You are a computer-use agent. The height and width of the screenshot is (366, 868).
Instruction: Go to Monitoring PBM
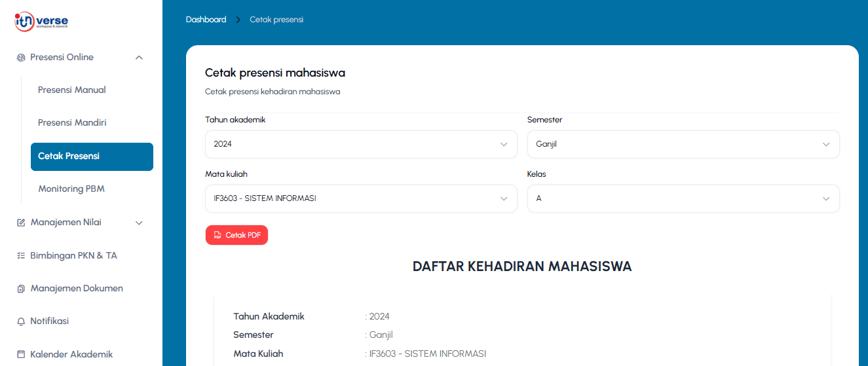point(71,189)
